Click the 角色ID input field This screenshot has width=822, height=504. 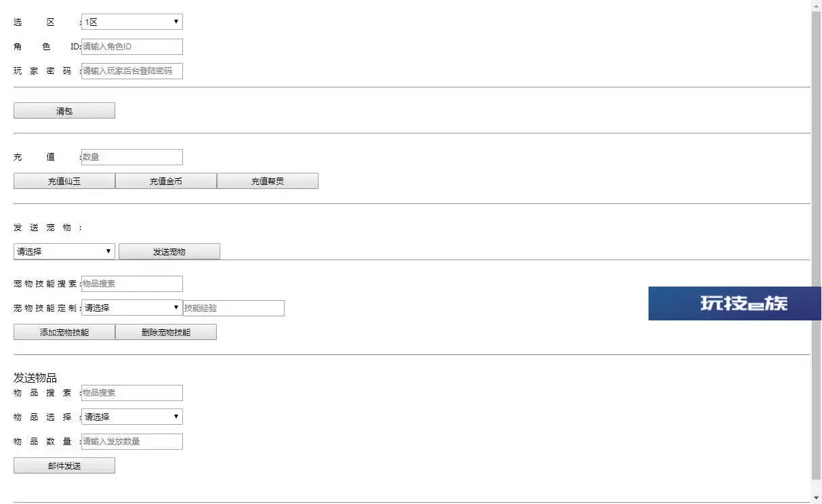point(132,47)
